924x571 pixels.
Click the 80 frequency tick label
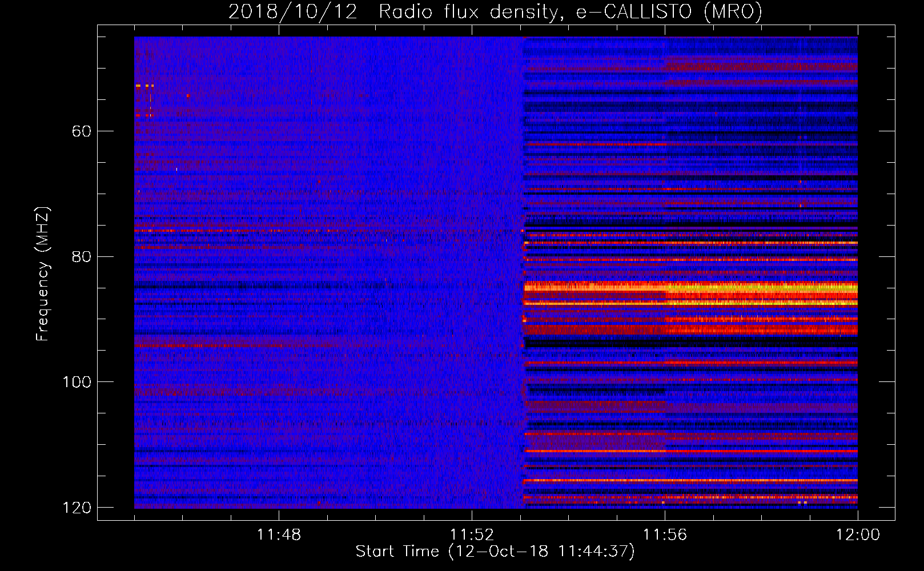pyautogui.click(x=82, y=256)
